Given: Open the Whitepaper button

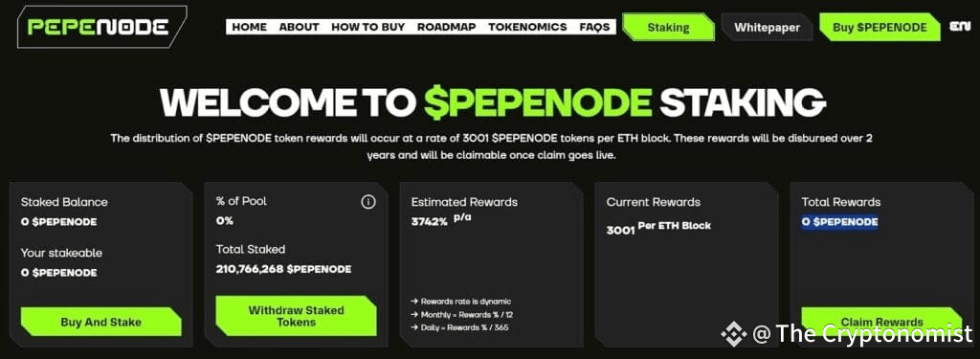Looking at the screenshot, I should [x=767, y=28].
